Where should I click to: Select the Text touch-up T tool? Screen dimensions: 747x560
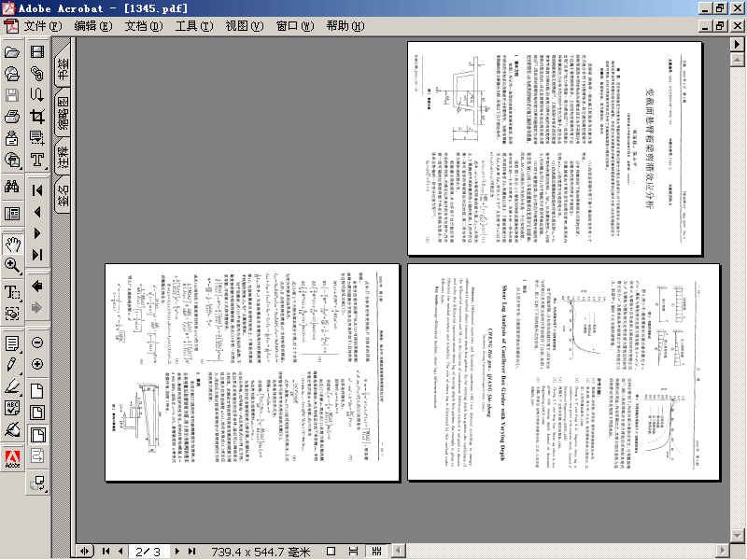pyautogui.click(x=37, y=159)
